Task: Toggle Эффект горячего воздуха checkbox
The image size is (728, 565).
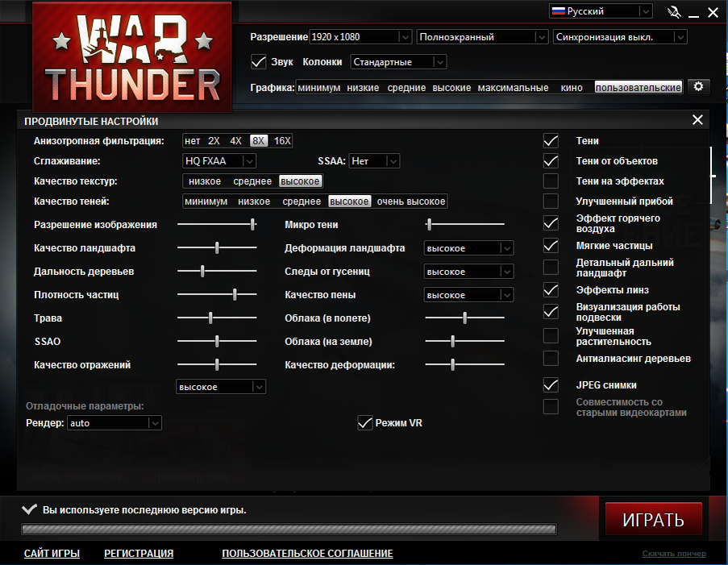Action: 551,222
